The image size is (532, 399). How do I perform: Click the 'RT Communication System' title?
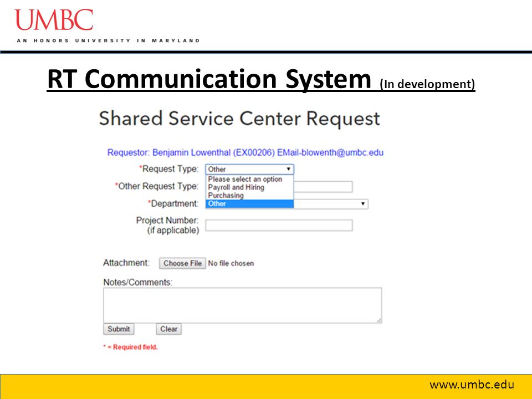tap(209, 79)
